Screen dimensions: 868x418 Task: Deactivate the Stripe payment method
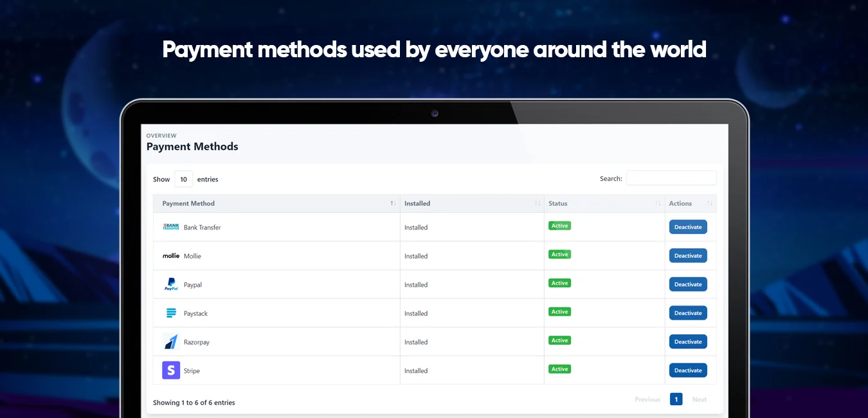pos(688,370)
